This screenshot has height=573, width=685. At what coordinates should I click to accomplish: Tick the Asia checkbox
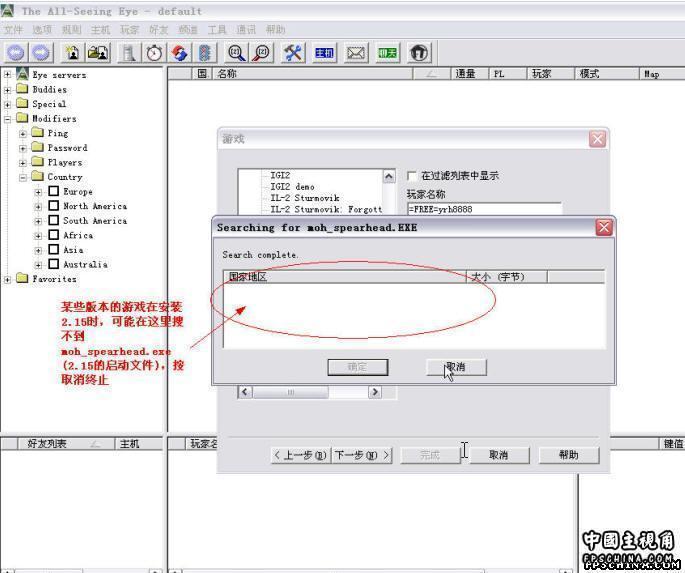click(x=54, y=249)
